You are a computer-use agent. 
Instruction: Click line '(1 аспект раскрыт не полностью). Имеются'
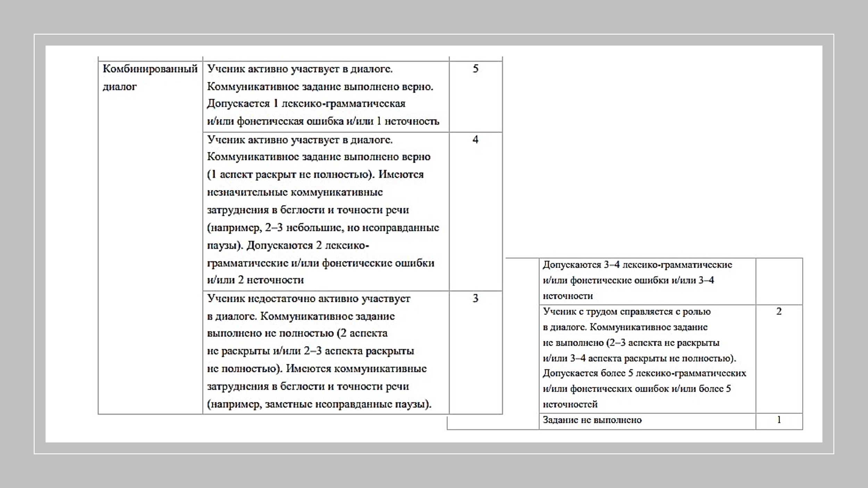tap(315, 174)
